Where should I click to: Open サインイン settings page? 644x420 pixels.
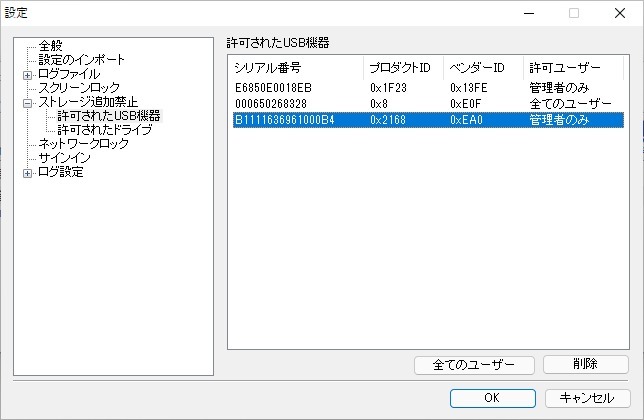[64, 158]
